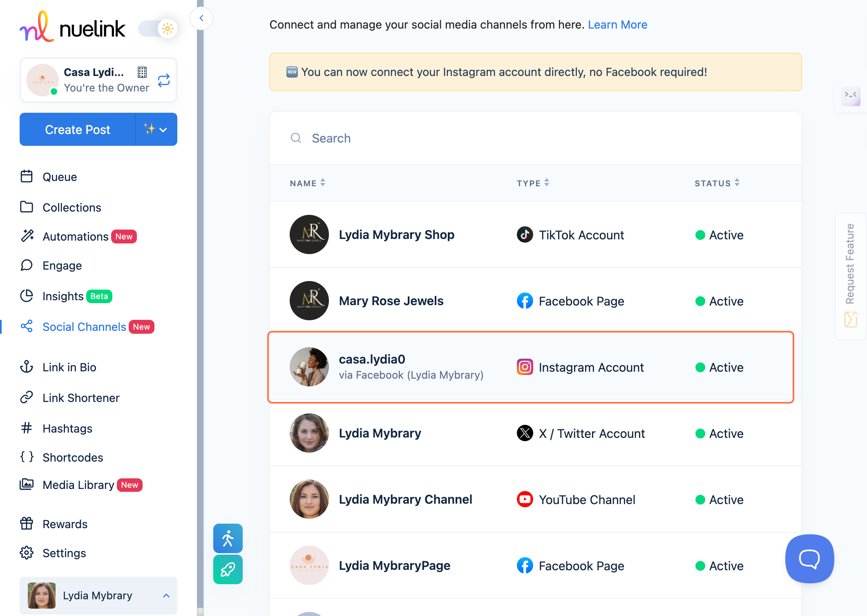
Task: Open the live chat bubble
Action: point(809,558)
